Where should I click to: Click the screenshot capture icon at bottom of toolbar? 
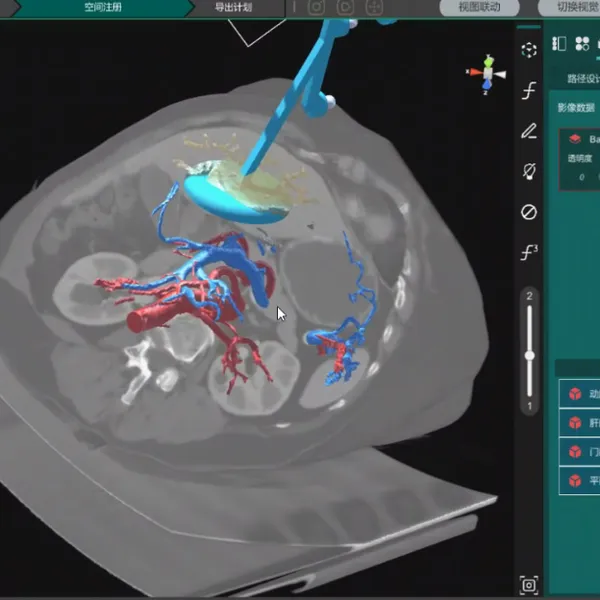(x=529, y=585)
